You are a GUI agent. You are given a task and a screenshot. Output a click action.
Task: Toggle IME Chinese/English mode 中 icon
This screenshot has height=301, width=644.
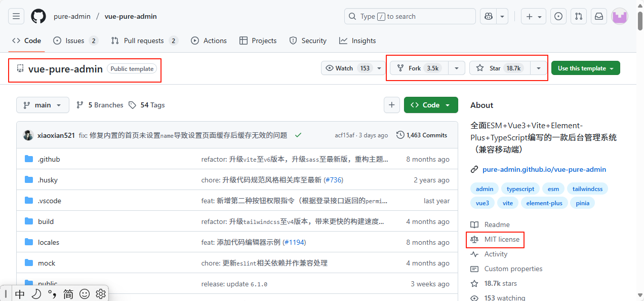(20, 293)
